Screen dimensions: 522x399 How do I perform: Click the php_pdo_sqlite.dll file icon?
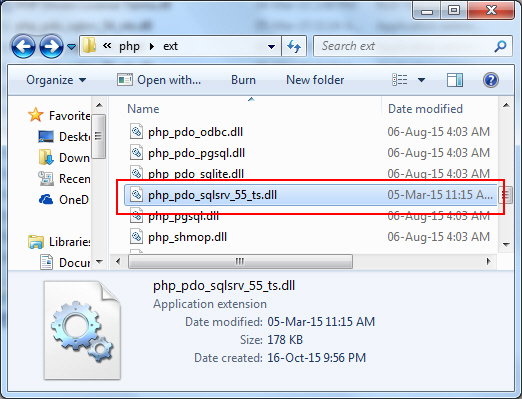coord(136,173)
